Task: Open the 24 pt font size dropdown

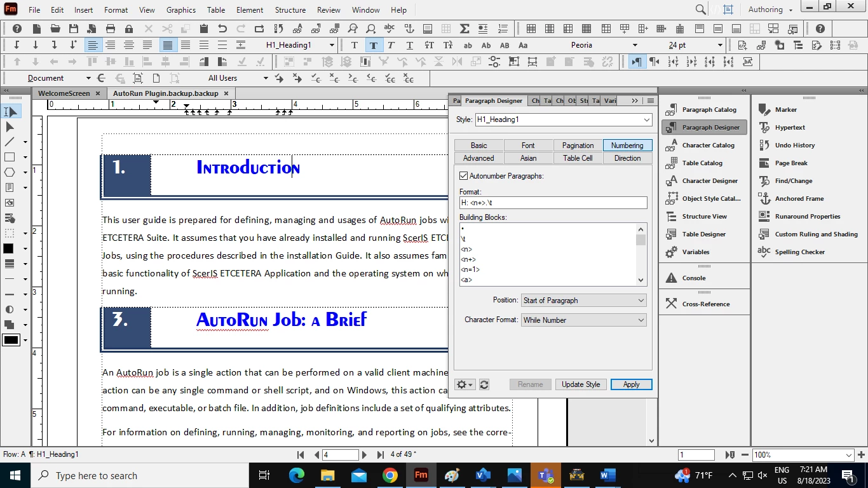Action: 720,45
